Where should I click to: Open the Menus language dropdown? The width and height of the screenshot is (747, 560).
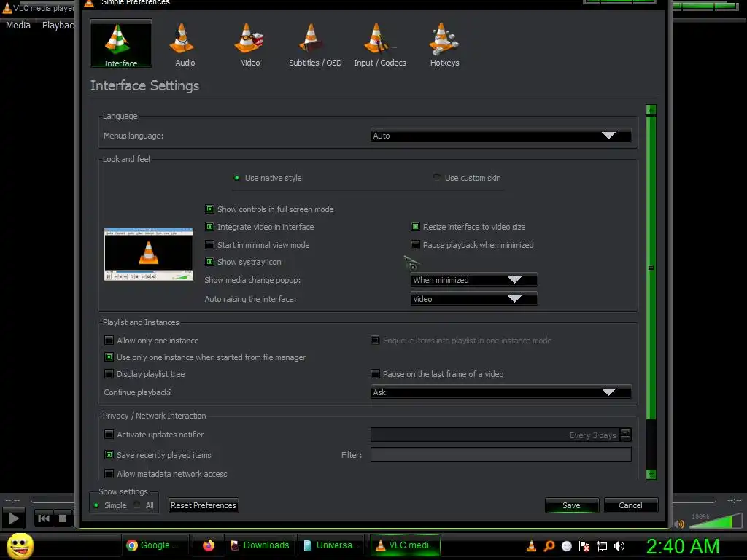point(500,136)
